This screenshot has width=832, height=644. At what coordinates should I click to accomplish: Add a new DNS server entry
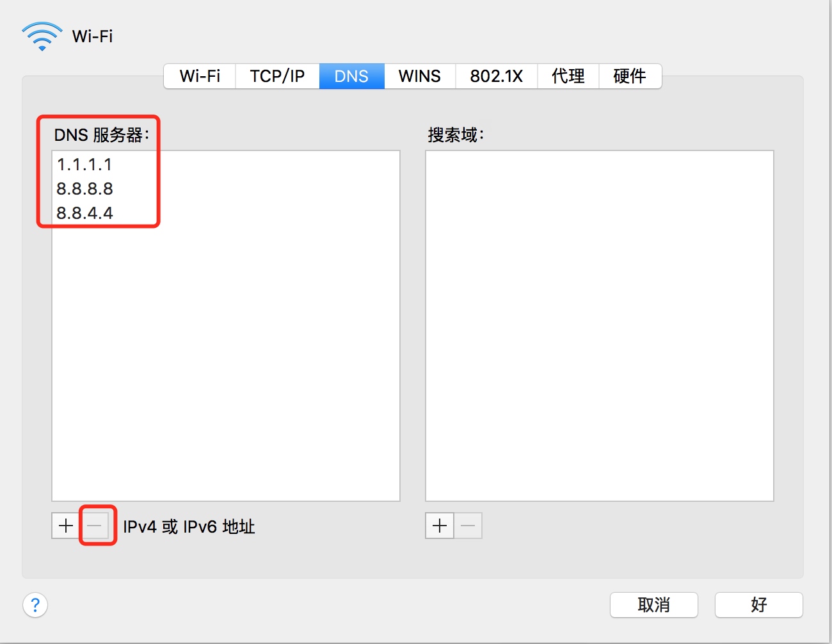pyautogui.click(x=66, y=526)
